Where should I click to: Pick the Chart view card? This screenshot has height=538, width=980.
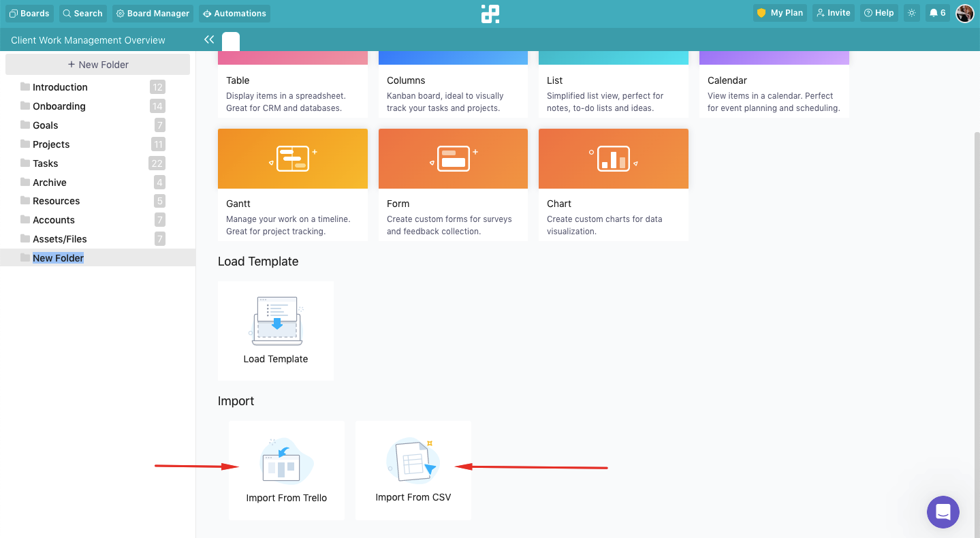click(613, 184)
